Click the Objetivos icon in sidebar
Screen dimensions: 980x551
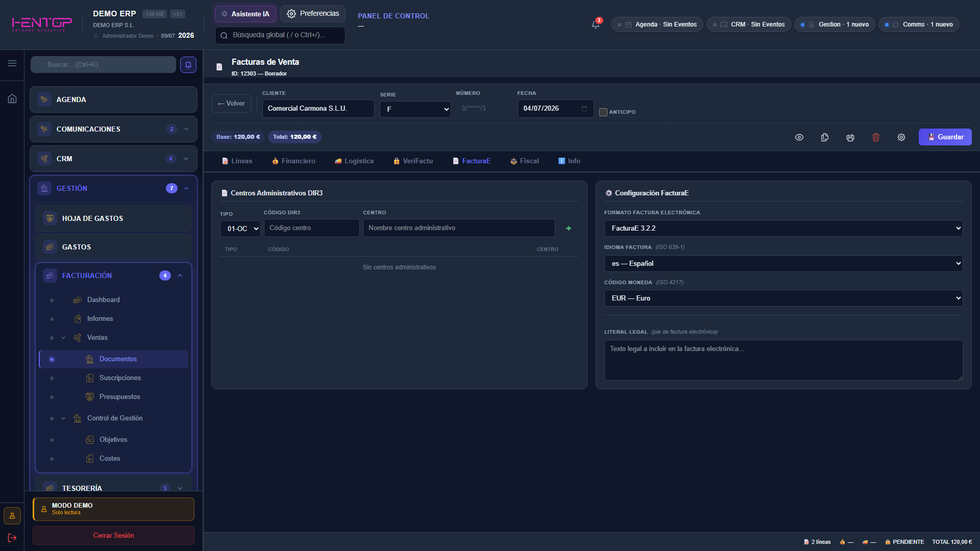pyautogui.click(x=90, y=440)
